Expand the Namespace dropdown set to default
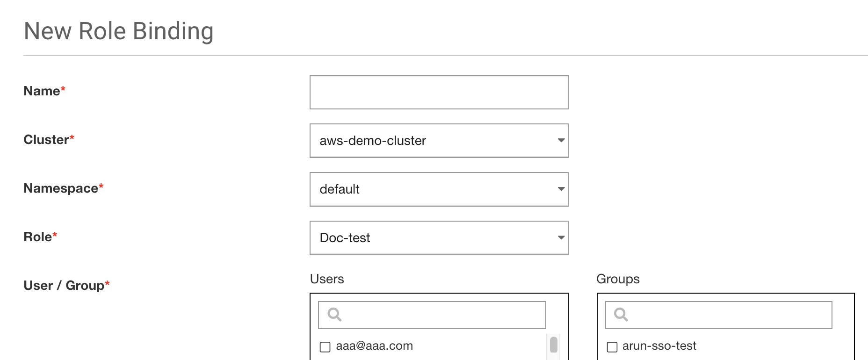868x360 pixels. [x=439, y=189]
